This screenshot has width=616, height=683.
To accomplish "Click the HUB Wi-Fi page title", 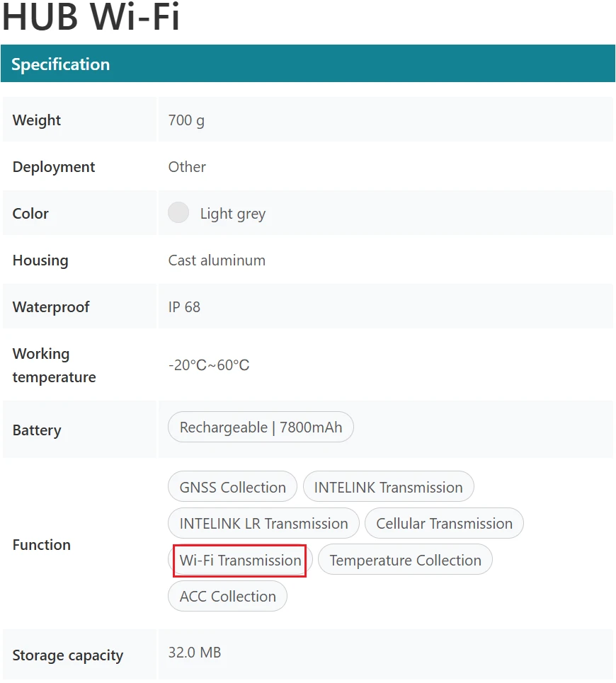I will coord(91,17).
